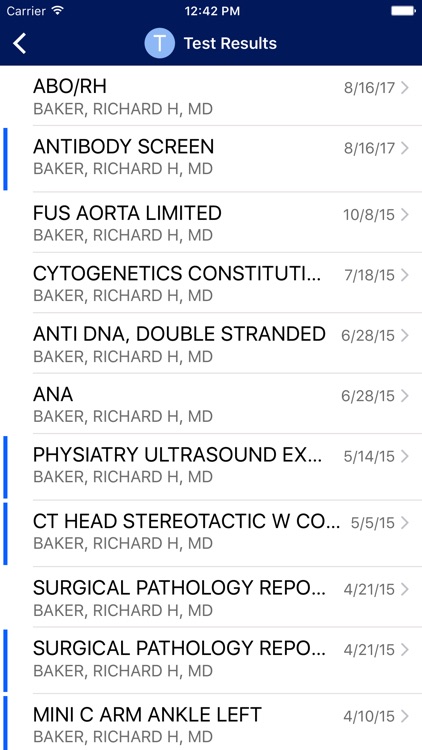422x750 pixels.
Task: Tap the back arrow in header
Action: click(19, 44)
